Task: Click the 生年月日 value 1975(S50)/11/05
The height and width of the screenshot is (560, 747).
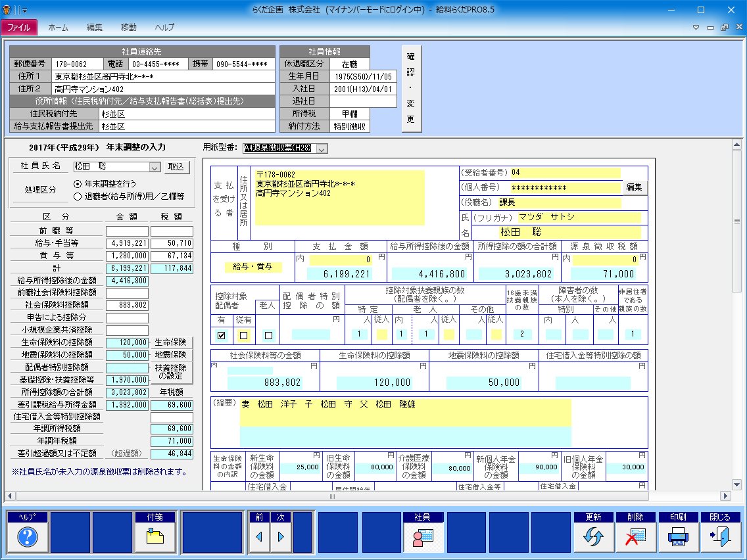Action: pyautogui.click(x=363, y=76)
